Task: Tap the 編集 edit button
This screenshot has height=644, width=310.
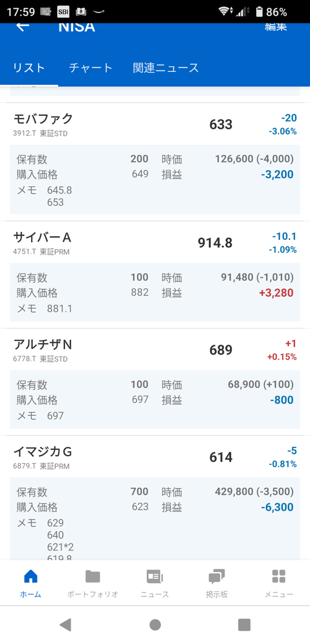Action: [x=275, y=27]
